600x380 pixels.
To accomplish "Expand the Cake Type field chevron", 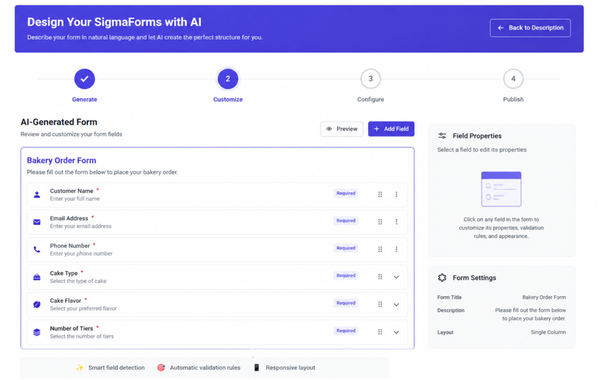I will click(x=396, y=277).
